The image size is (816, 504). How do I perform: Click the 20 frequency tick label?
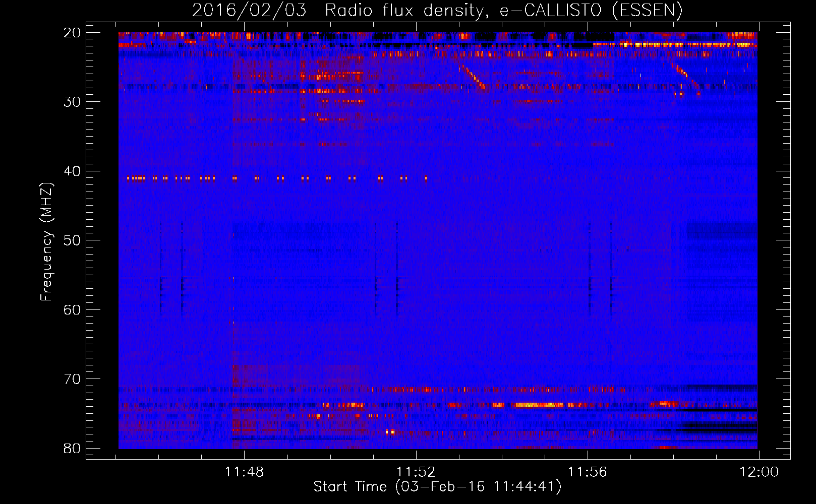pyautogui.click(x=72, y=33)
